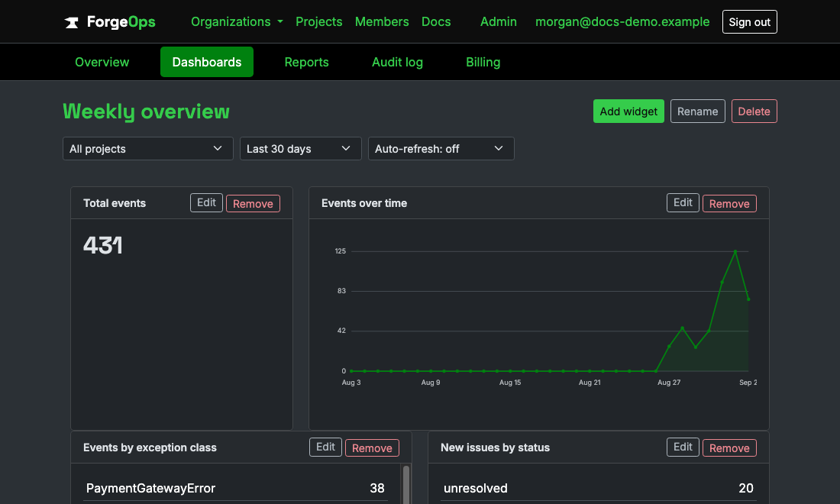Open the Audit log tab
The height and width of the screenshot is (504, 840).
(398, 62)
